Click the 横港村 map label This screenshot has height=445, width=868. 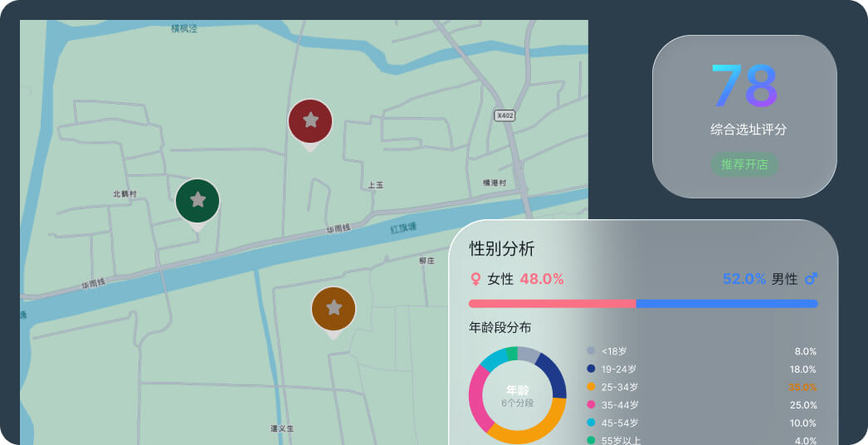click(x=495, y=183)
